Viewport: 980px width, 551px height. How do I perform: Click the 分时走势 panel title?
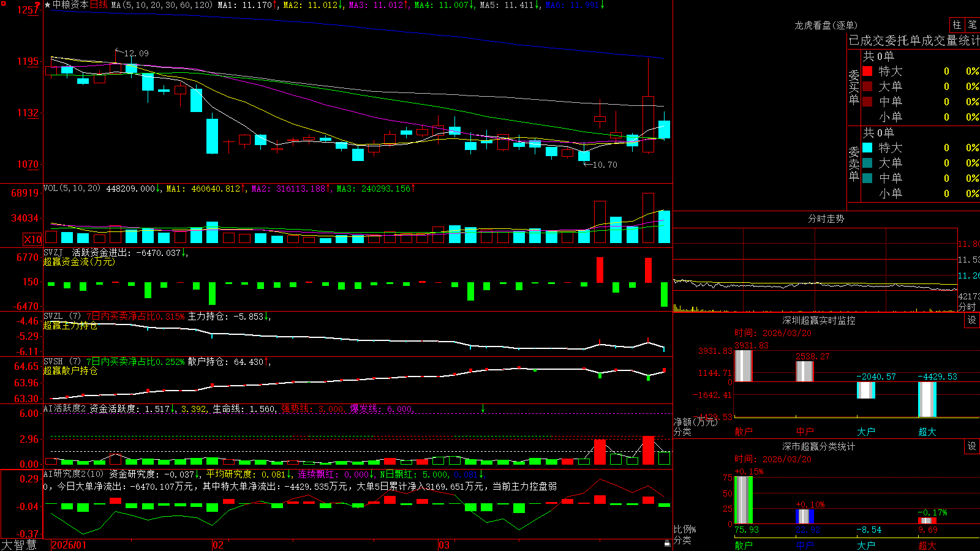(x=826, y=219)
